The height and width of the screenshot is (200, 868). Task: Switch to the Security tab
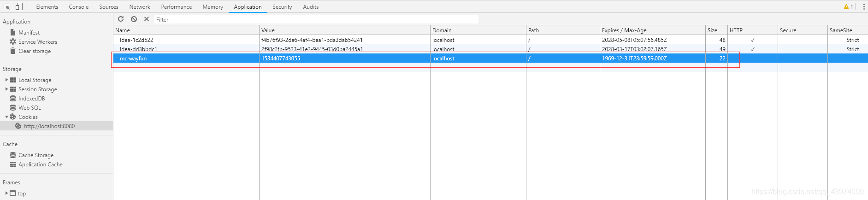[282, 6]
